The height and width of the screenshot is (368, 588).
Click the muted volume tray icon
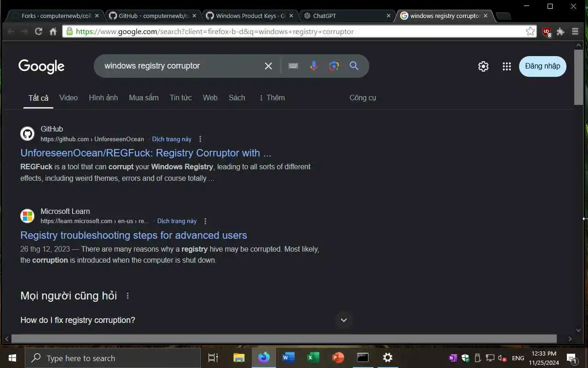point(503,358)
